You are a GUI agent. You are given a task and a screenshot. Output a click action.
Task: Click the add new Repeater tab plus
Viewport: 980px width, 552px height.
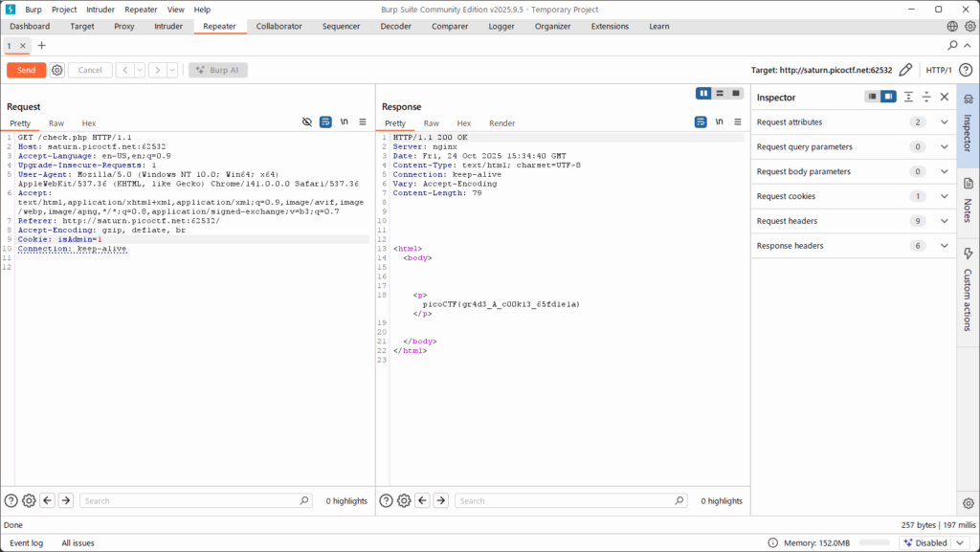pyautogui.click(x=41, y=45)
